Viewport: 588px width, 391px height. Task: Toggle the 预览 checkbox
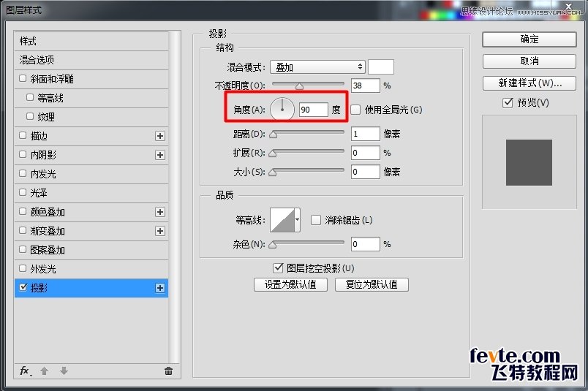coord(508,102)
